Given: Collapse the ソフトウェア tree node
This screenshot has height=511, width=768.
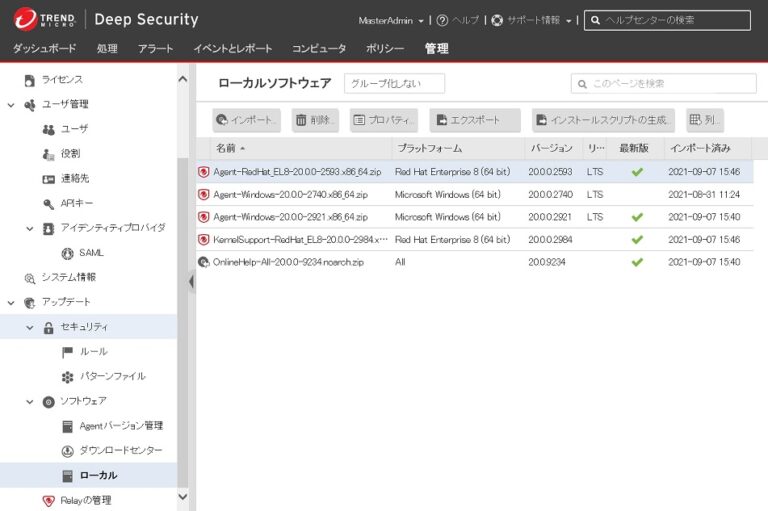Looking at the screenshot, I should point(30,402).
